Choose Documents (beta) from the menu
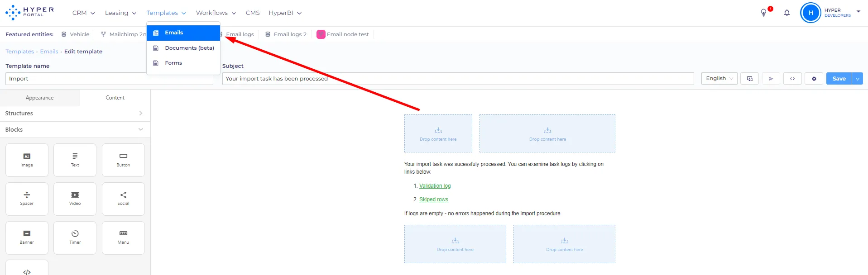This screenshot has width=868, height=275. (183, 48)
